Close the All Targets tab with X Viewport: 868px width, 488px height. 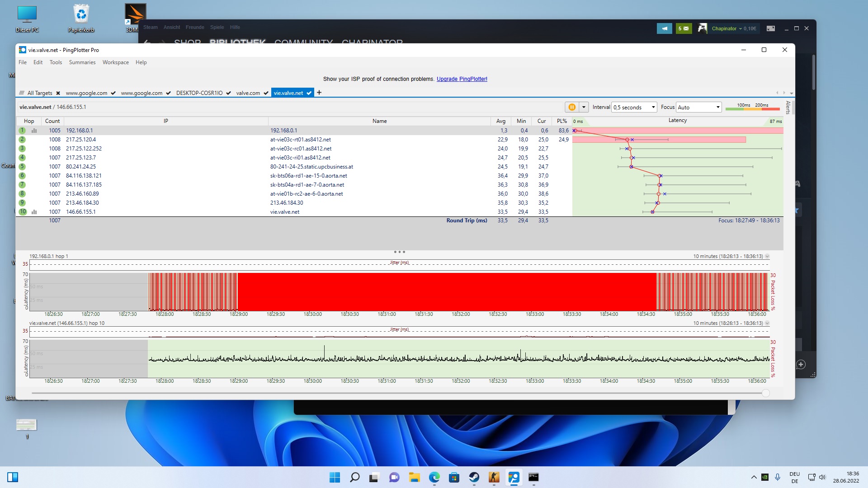click(x=58, y=93)
